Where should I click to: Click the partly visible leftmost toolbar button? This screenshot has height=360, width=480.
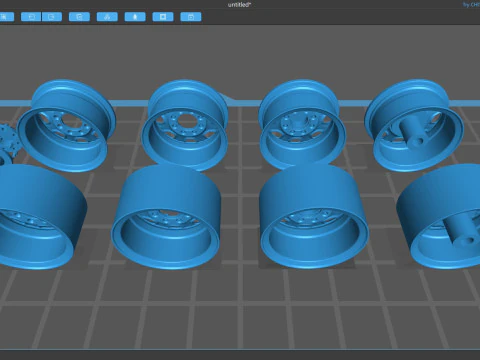click(x=7, y=17)
